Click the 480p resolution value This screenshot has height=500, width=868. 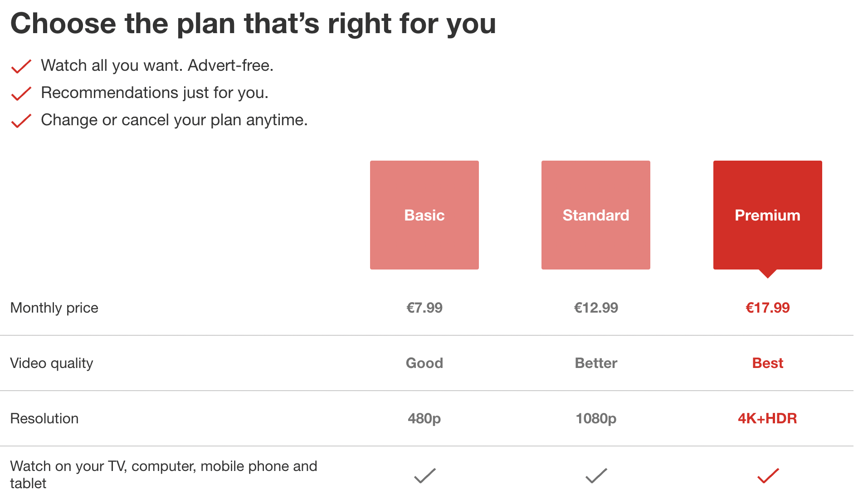424,418
